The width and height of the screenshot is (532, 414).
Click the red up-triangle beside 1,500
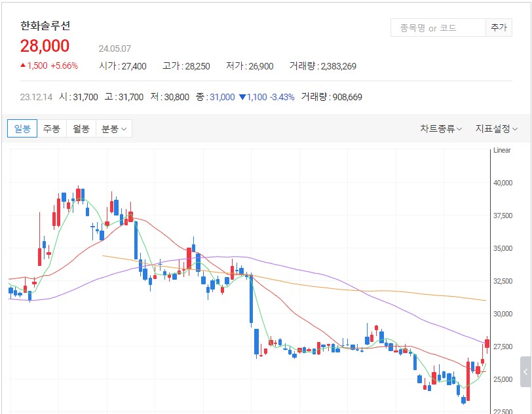point(23,66)
